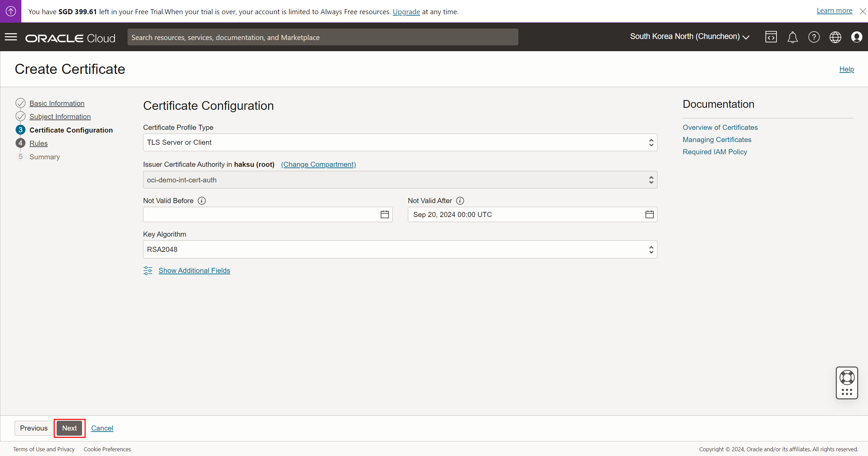Open calendar picker for Not Valid Before
Image resolution: width=868 pixels, height=456 pixels.
[384, 214]
